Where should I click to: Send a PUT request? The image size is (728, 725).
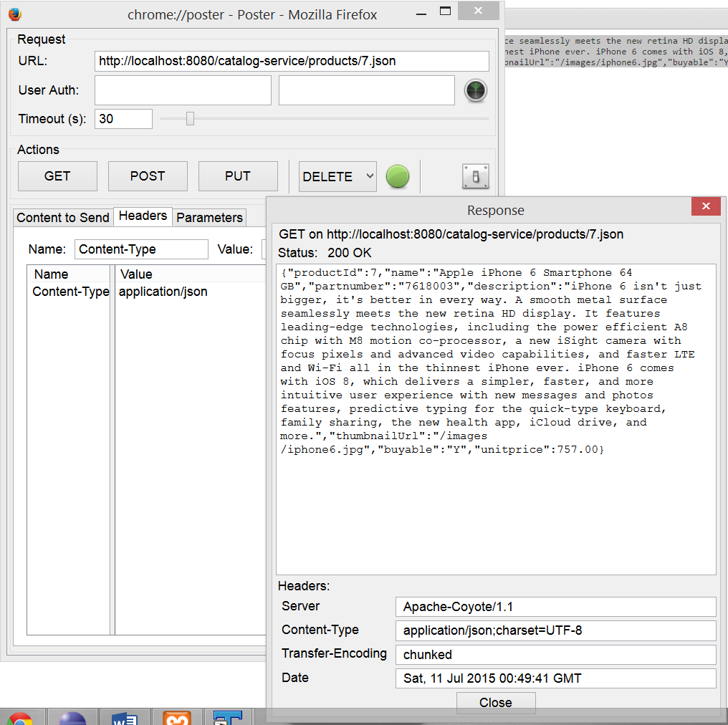(x=238, y=176)
